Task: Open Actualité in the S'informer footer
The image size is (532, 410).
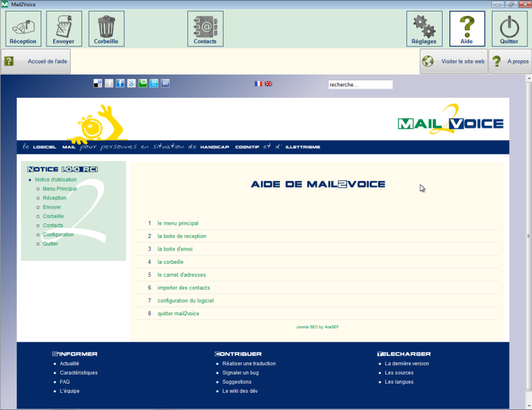Action: pyautogui.click(x=69, y=364)
